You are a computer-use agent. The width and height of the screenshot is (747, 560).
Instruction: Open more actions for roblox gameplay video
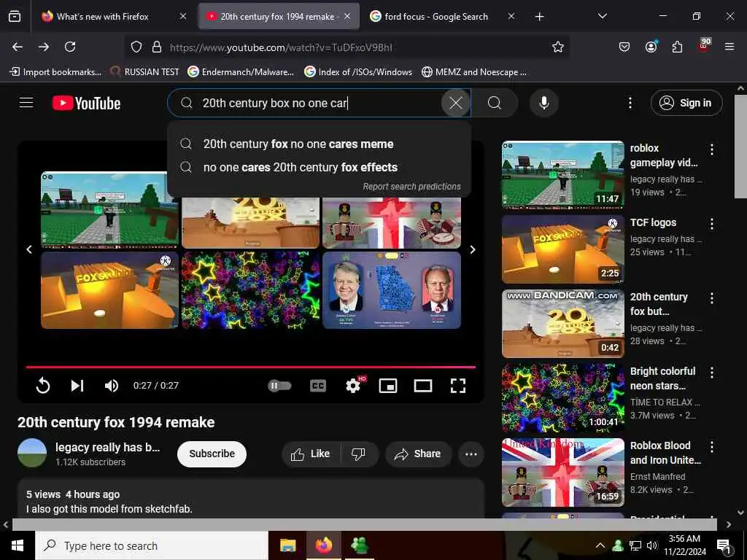pyautogui.click(x=712, y=149)
